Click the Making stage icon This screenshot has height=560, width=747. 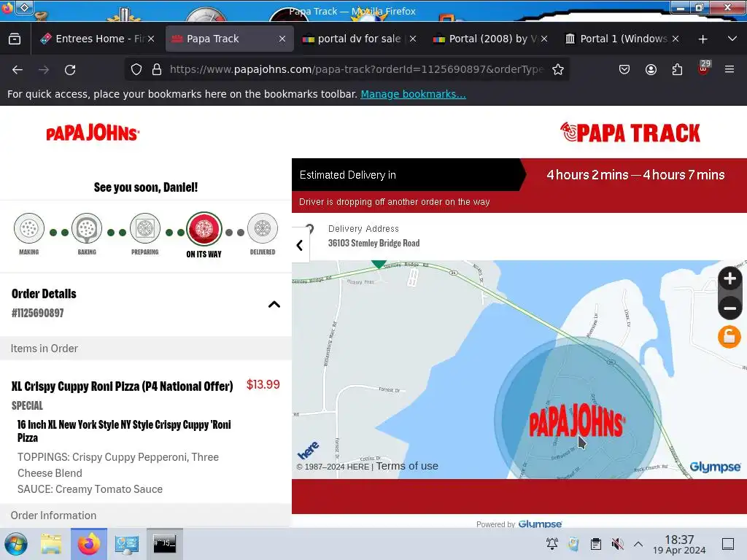coord(29,228)
